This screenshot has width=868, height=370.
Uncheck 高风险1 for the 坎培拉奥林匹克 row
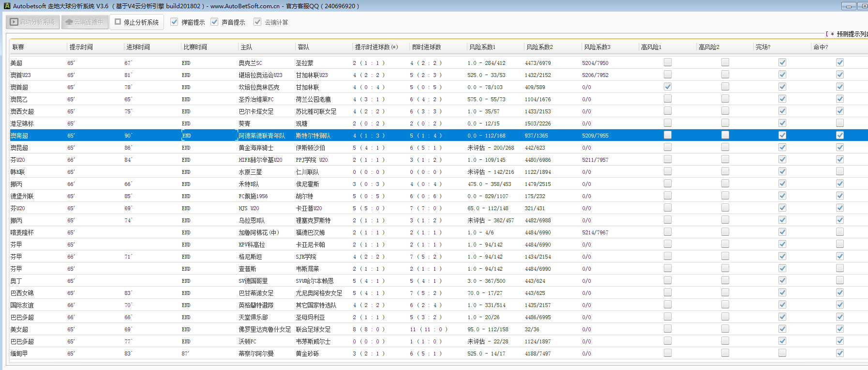pos(668,87)
